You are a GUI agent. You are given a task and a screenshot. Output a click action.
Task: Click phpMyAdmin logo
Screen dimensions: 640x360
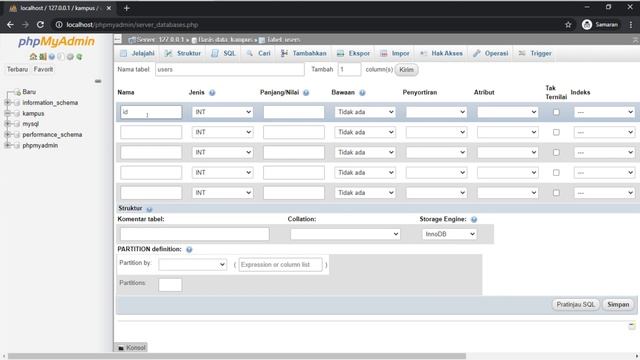(x=56, y=41)
